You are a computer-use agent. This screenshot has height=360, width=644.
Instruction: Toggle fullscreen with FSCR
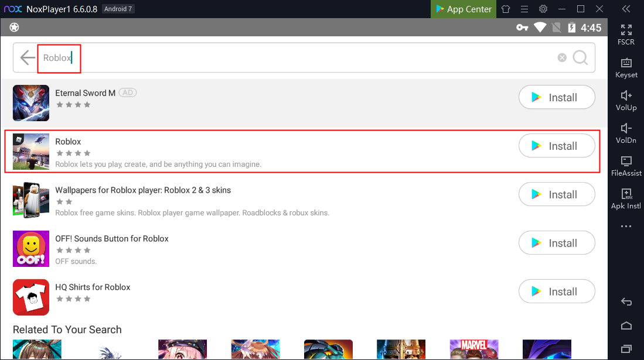(626, 35)
